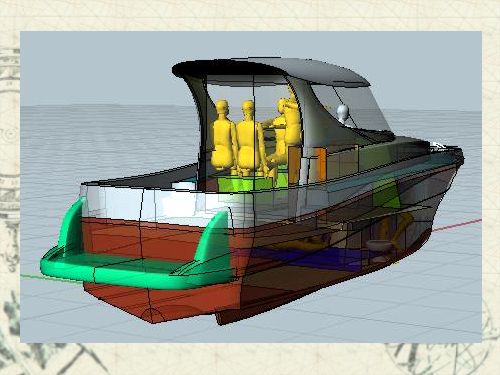Select the orange cabinet panel near the cabin

(x=320, y=164)
